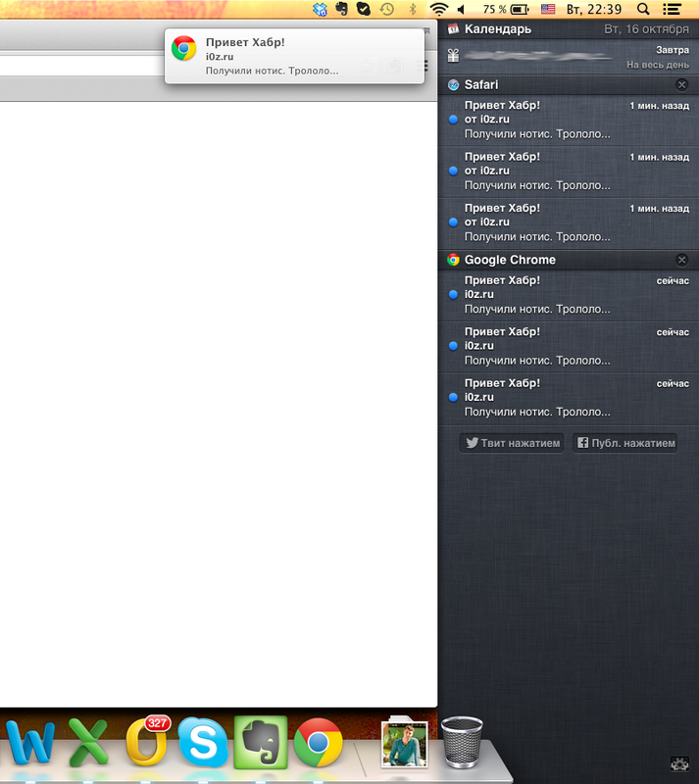Click the Публ. нажатием Facebook button
The height and width of the screenshot is (784, 699).
point(625,443)
